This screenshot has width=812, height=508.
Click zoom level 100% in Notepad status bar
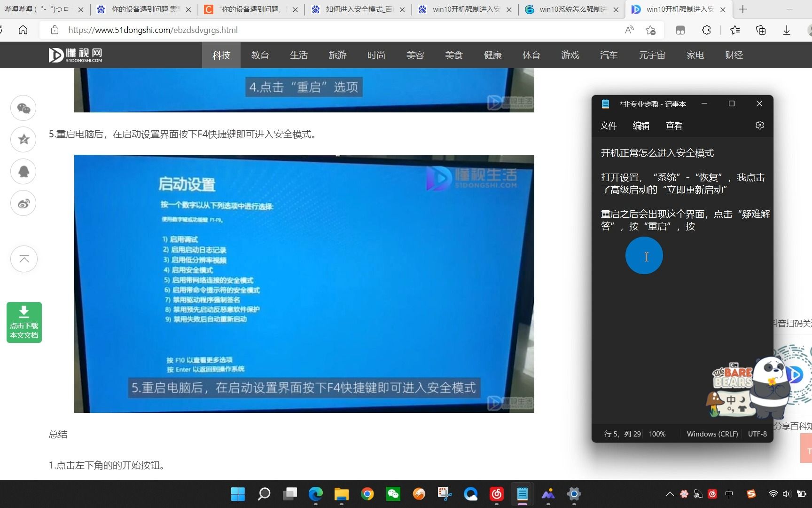657,434
